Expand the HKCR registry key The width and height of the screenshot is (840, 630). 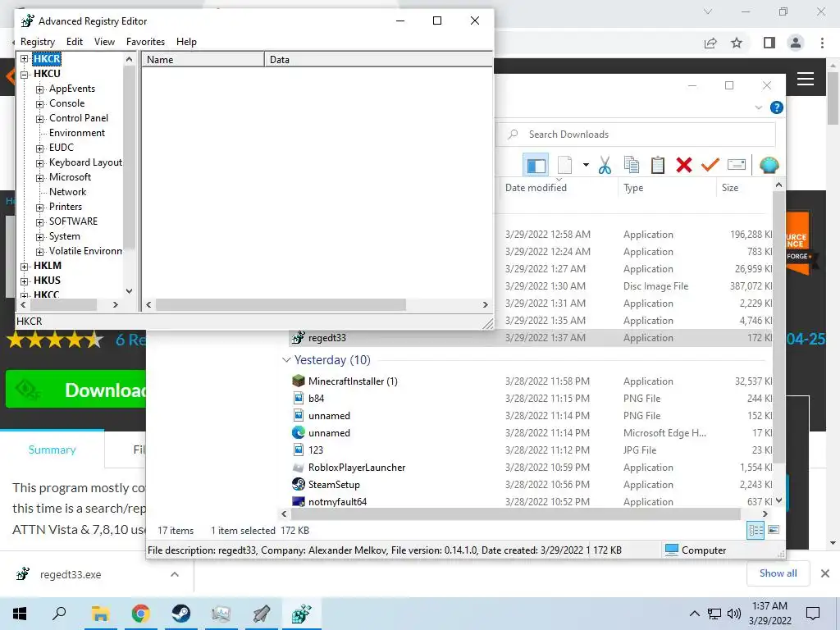point(24,58)
